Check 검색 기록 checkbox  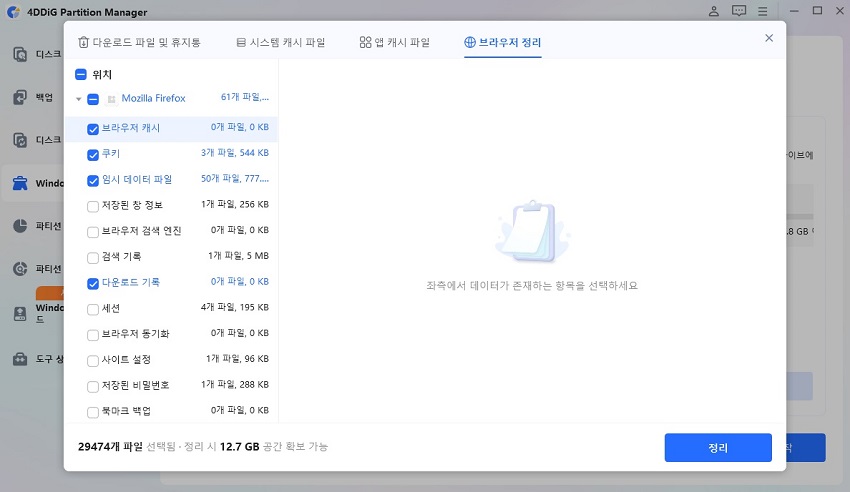(x=93, y=258)
